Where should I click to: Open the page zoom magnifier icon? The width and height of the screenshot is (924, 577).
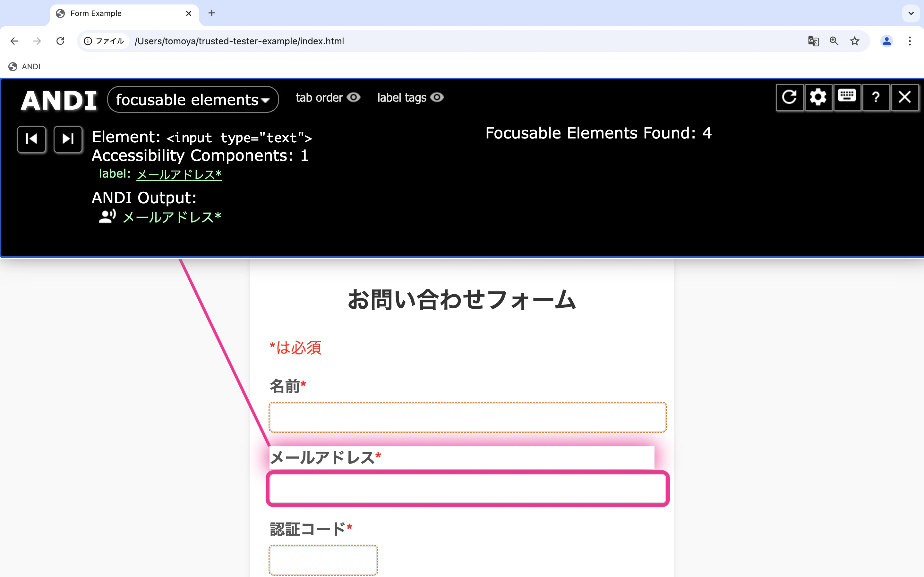pos(834,41)
